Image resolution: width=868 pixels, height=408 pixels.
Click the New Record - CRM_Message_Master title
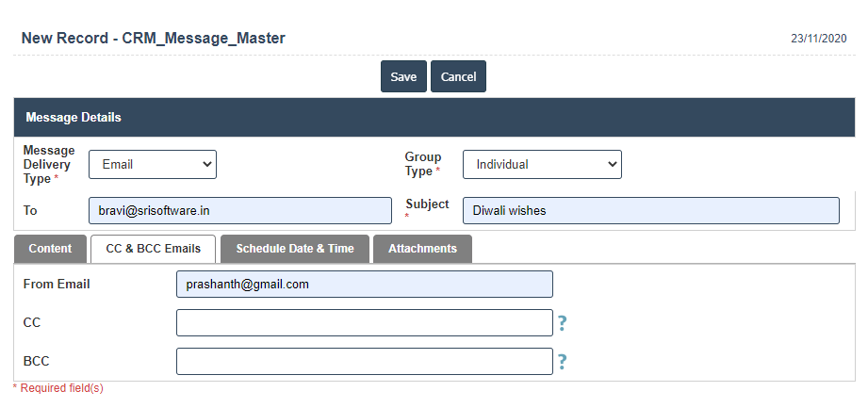tap(153, 39)
